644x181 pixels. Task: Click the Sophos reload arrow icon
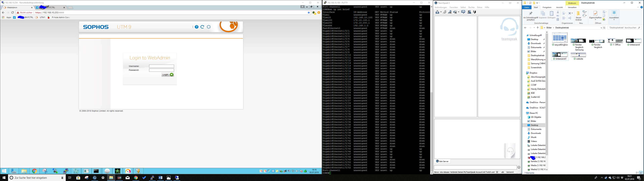click(202, 27)
